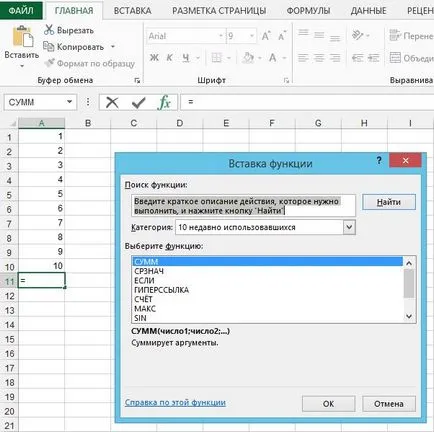434x432 pixels.
Task: Click the text orientation icon
Action: (357, 35)
